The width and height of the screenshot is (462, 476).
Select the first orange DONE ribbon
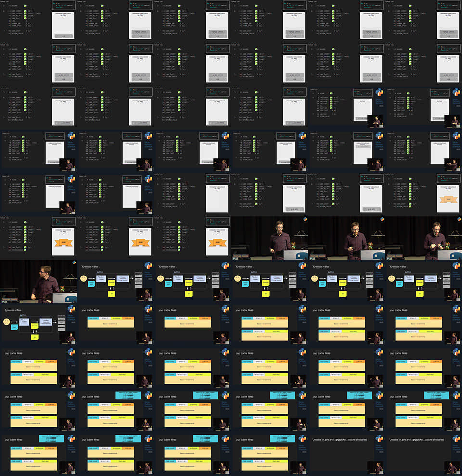[x=448, y=199]
